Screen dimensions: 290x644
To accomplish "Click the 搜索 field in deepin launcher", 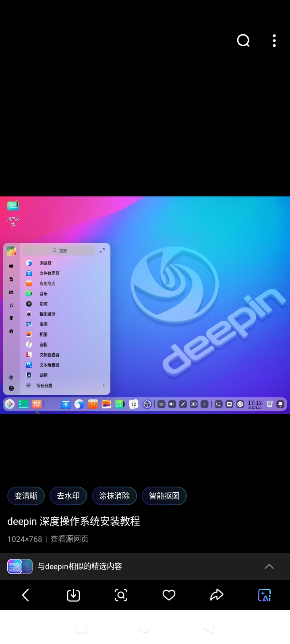I will 59,250.
